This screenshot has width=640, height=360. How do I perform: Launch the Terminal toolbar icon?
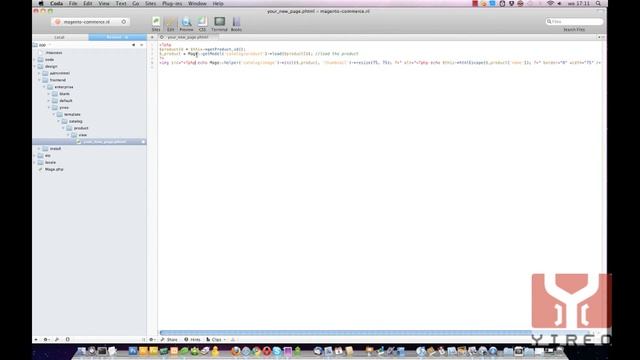point(219,24)
